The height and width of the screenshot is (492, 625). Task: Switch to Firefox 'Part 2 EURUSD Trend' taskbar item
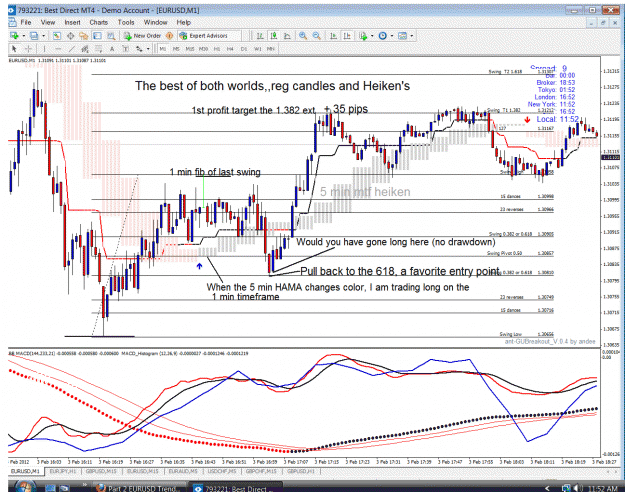click(x=138, y=488)
